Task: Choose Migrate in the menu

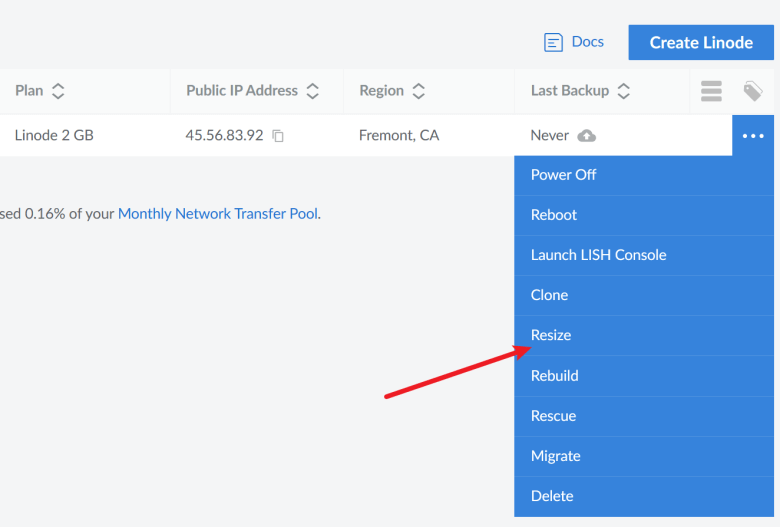Action: tap(644, 456)
